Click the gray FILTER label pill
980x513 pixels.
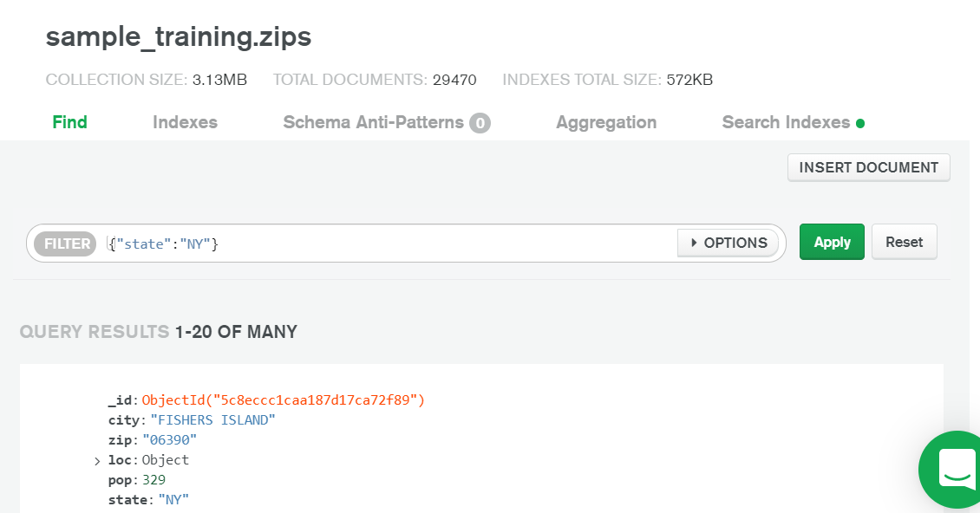[x=66, y=244]
